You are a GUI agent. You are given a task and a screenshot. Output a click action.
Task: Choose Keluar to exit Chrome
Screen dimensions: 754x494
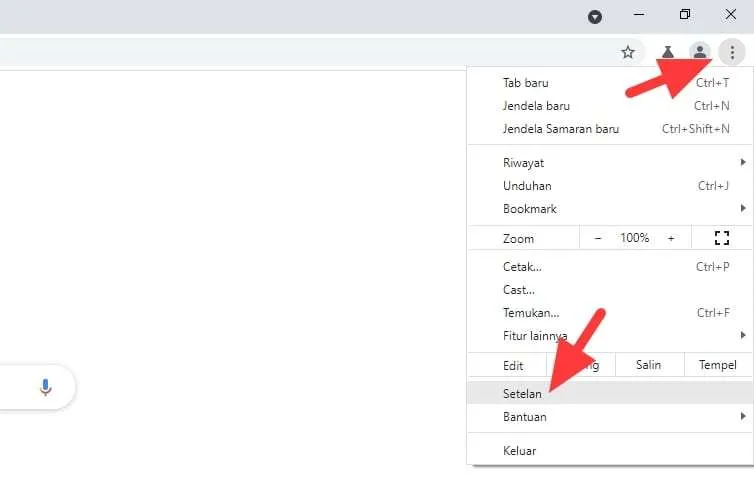click(610, 451)
